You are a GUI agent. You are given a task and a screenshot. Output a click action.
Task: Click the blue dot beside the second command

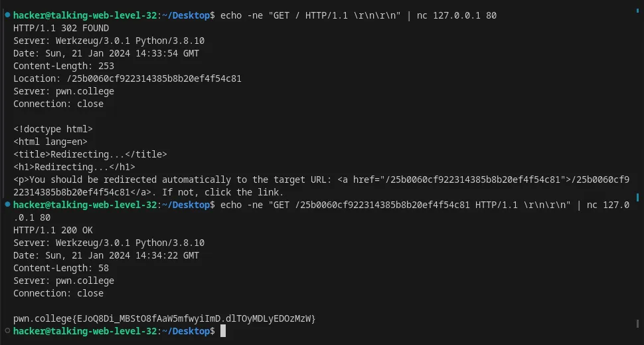pyautogui.click(x=7, y=204)
